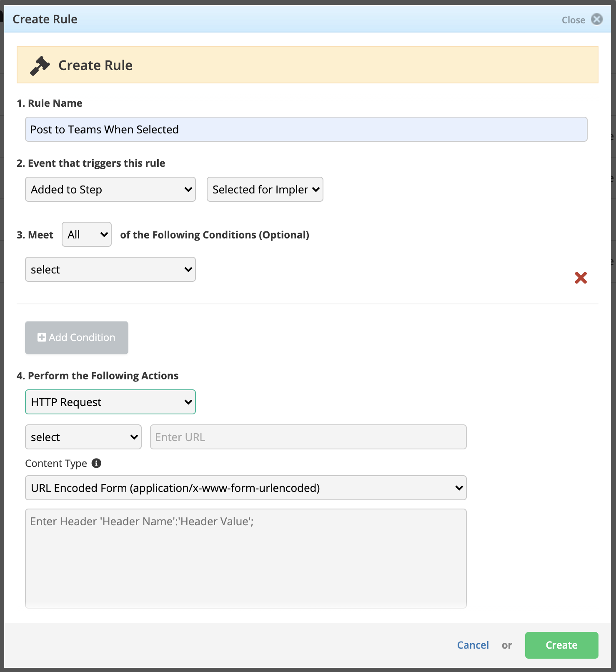Click the header name and value textarea

coord(246,559)
